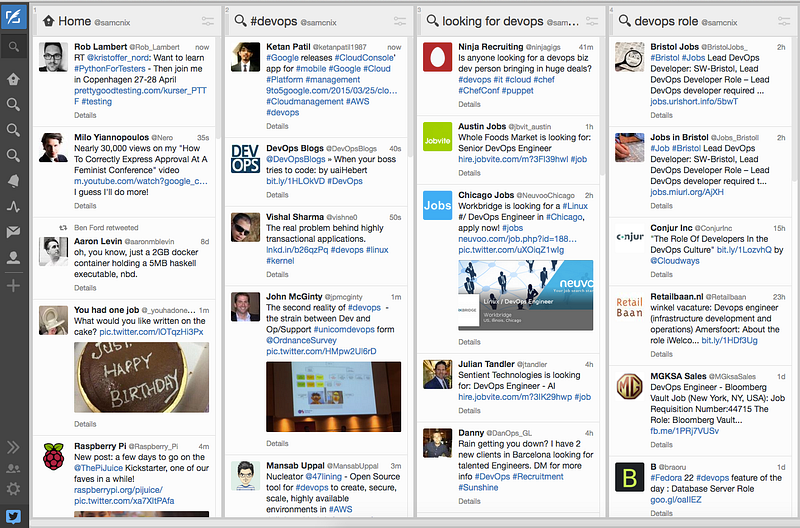
Task: Click the looking for devops column scrollbar
Action: [603, 106]
